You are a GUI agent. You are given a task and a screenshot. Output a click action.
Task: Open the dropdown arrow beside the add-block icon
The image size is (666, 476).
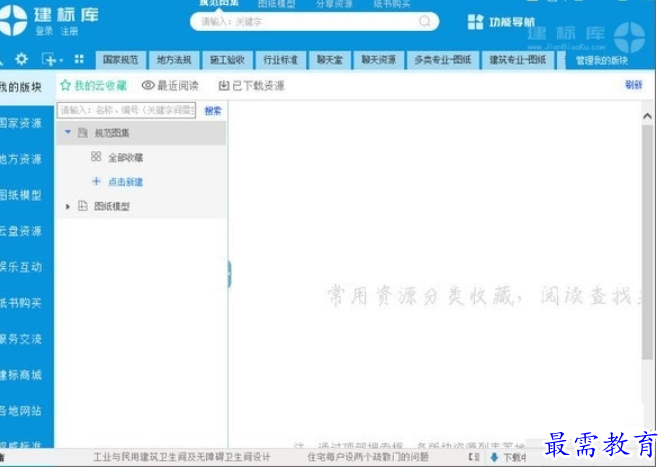[61, 61]
